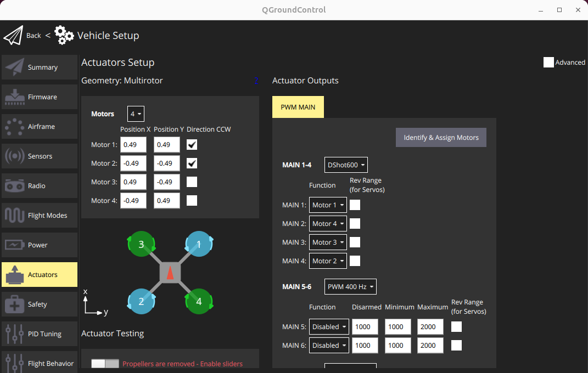Open the Firmware setup page

click(40, 97)
